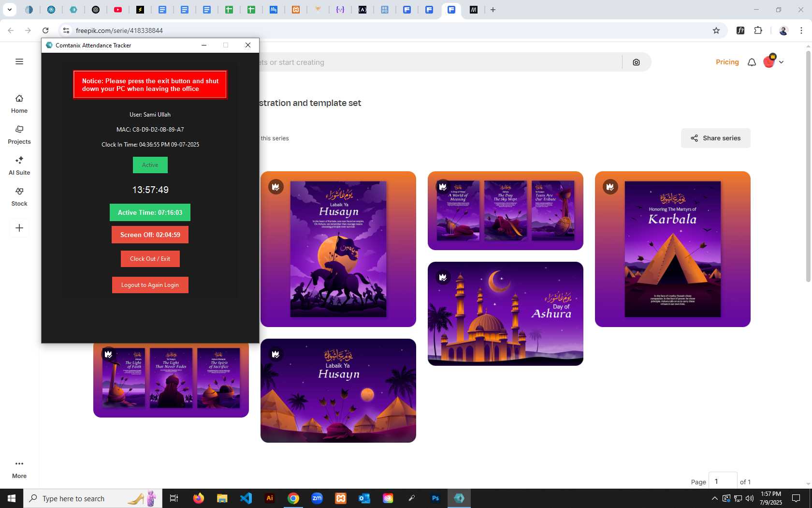The height and width of the screenshot is (508, 812).
Task: Click the address bar URL
Action: pyautogui.click(x=119, y=30)
